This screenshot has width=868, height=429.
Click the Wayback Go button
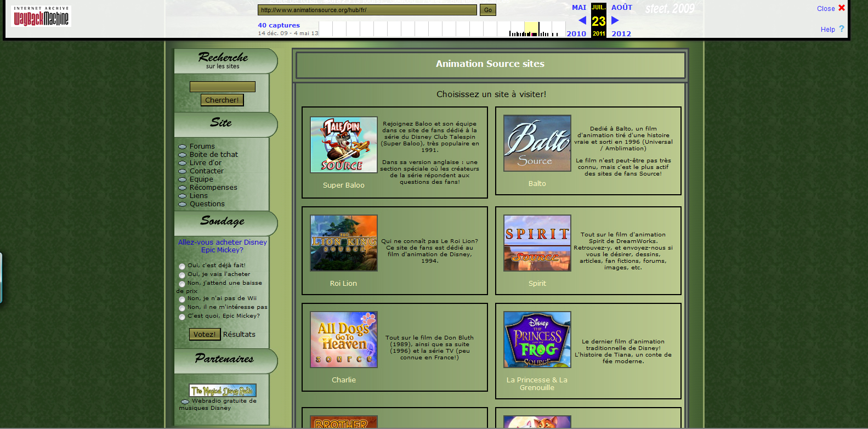[x=488, y=10]
